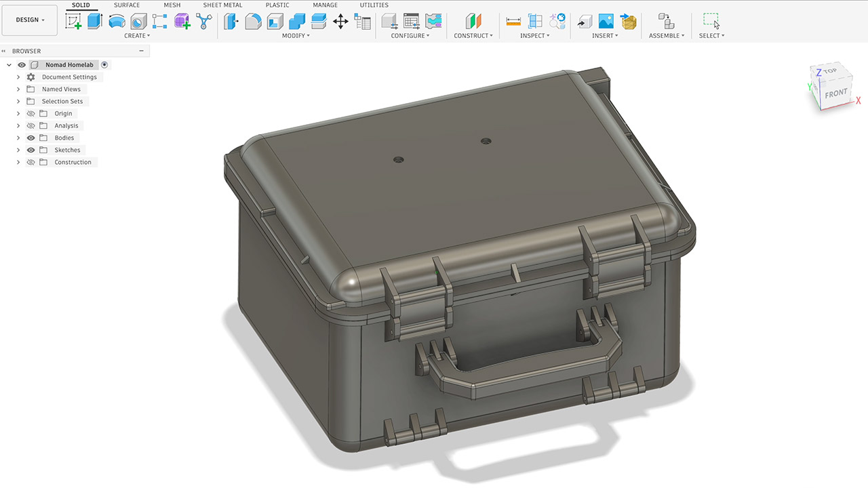Open the Insert dropdown menu
Viewport: 868px width, 488px height.
coord(605,36)
